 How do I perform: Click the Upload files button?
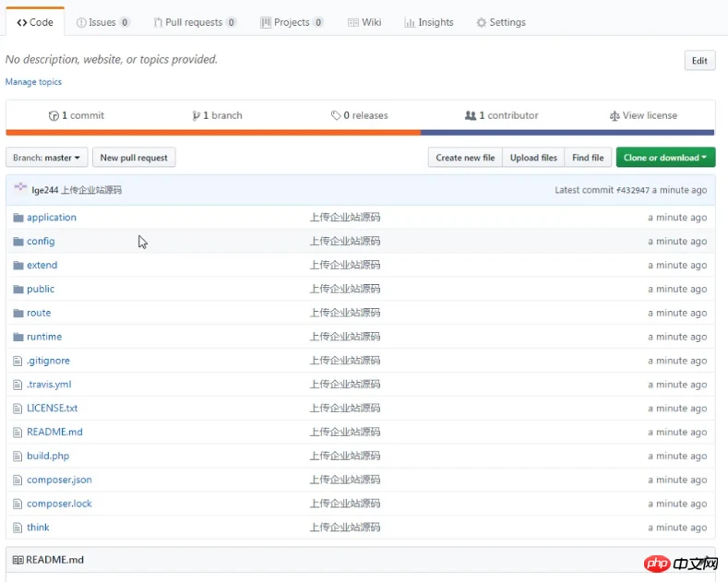pyautogui.click(x=533, y=158)
